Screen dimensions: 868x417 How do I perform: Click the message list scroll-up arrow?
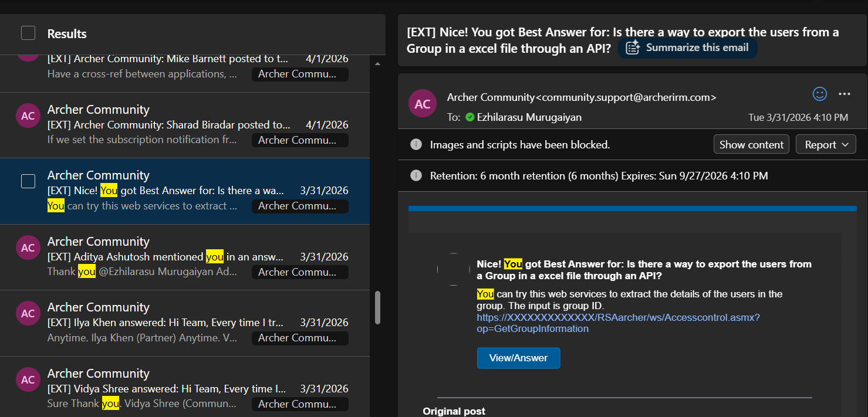377,63
